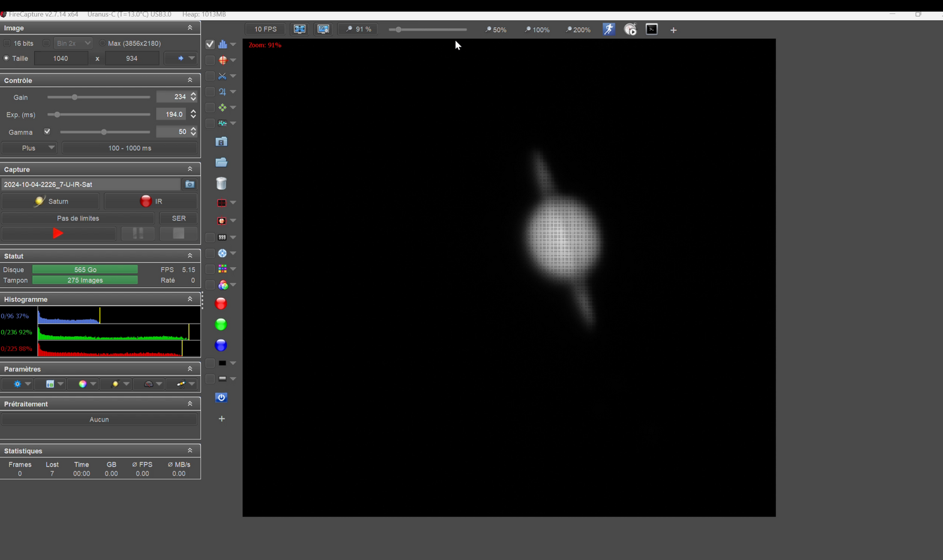
Task: Click the RGB overlapping circles icon
Action: click(223, 285)
